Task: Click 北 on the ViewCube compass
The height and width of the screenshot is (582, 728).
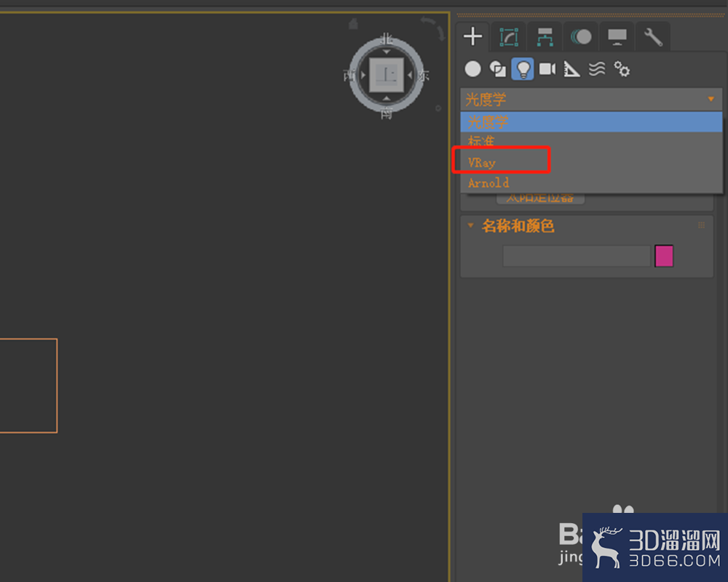Action: 387,39
